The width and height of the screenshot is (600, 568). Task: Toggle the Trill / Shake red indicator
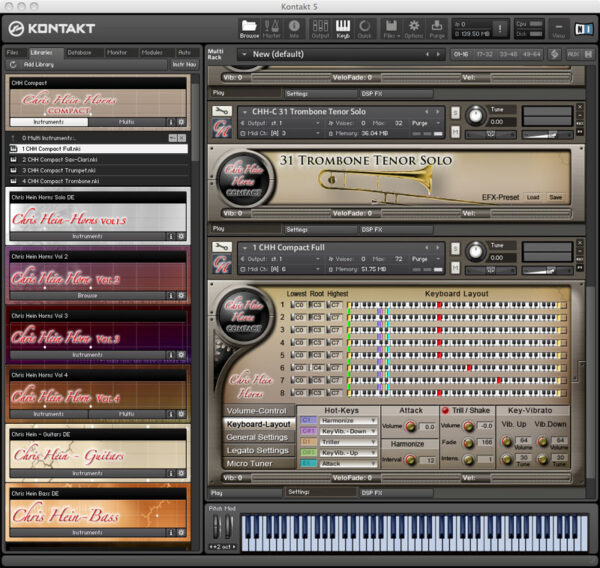pos(445,410)
